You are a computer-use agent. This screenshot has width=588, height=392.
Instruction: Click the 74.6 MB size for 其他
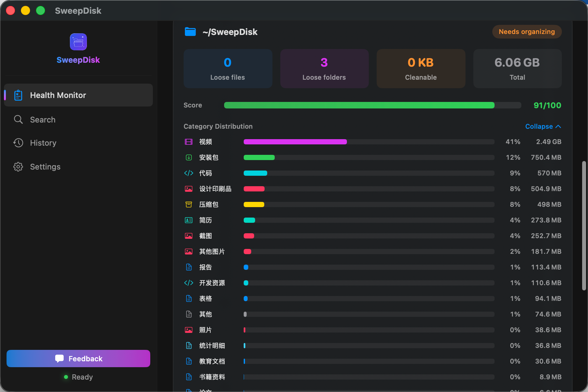click(548, 314)
